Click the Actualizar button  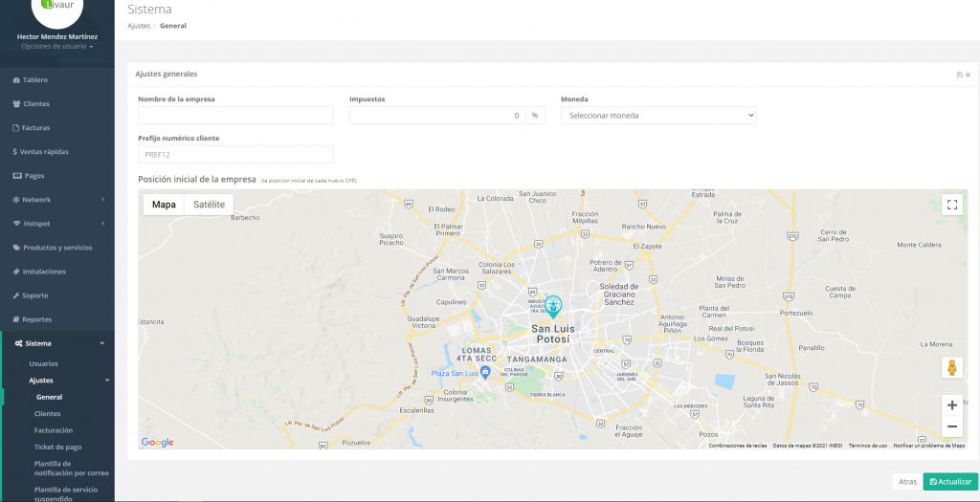(x=950, y=482)
